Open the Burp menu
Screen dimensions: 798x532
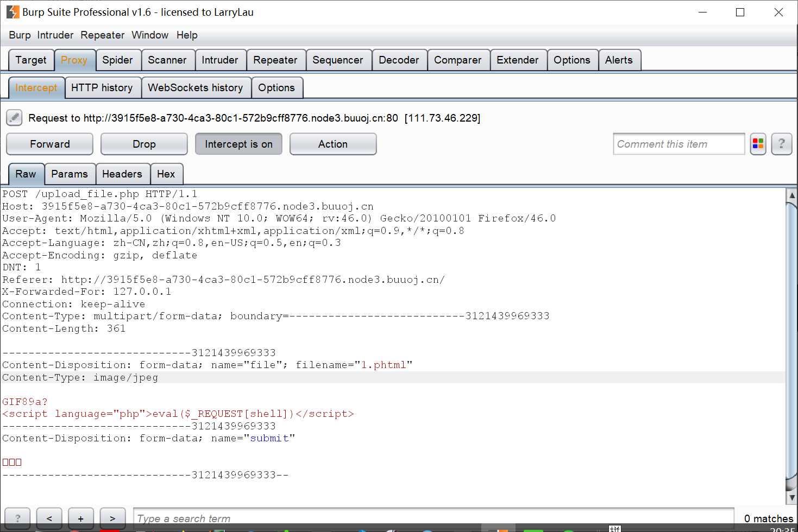(x=20, y=35)
